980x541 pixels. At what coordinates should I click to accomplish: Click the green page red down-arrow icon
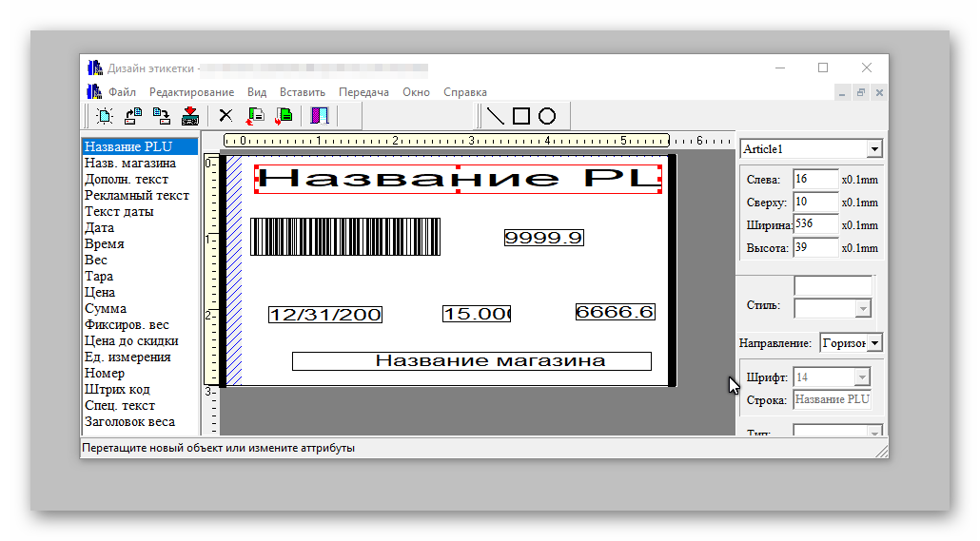tap(284, 116)
